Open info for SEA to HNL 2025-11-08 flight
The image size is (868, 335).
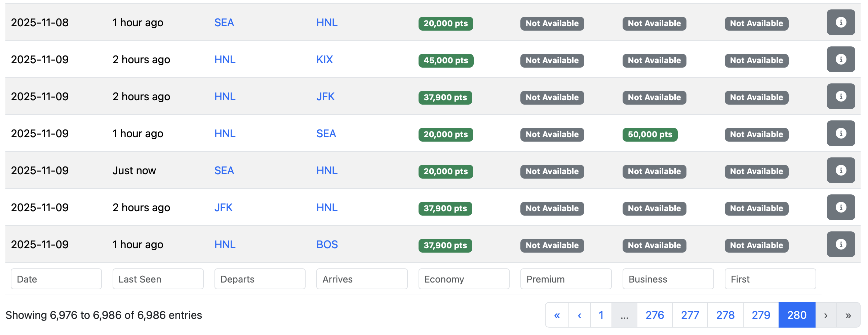840,22
